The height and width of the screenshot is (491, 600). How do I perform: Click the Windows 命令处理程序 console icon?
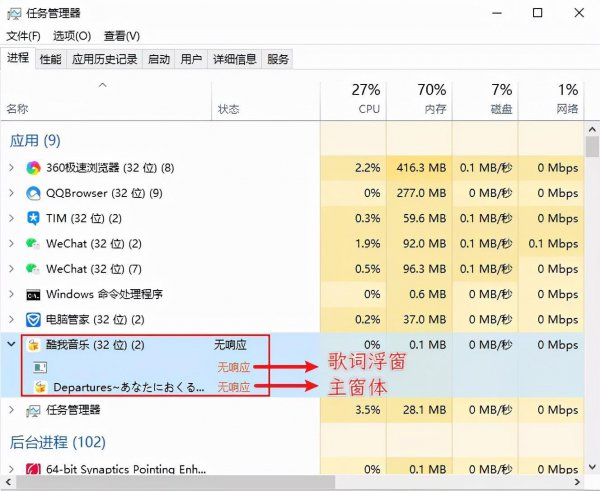33,295
